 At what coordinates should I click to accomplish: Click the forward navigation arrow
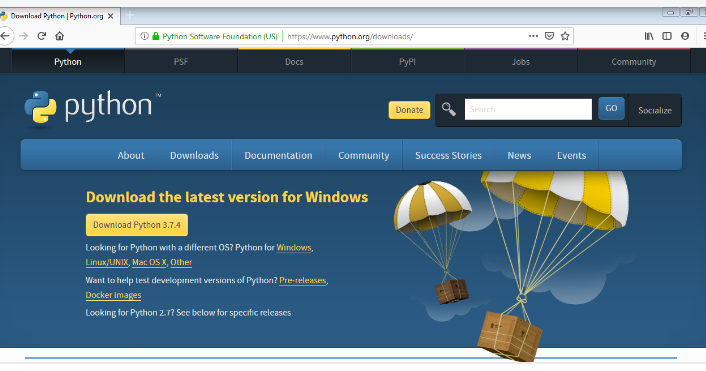point(23,36)
